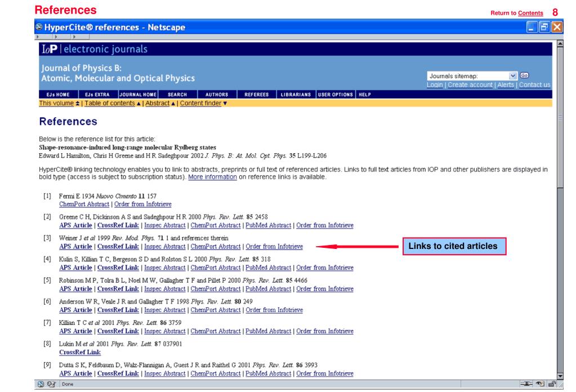Viewport: 576px width, 392px height.
Task: Open Inspec Abstract for Weiner reference 3
Action: pyautogui.click(x=164, y=247)
